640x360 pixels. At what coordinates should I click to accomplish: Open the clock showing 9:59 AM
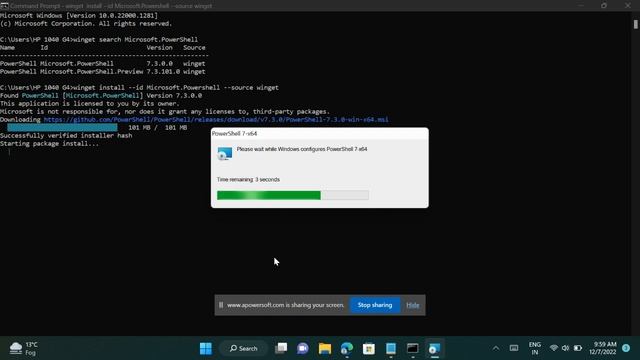[x=602, y=348]
